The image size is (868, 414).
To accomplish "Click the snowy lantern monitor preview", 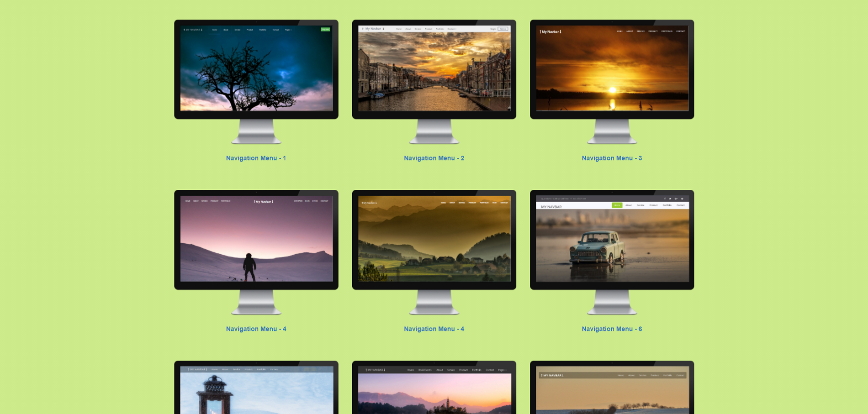I will click(x=256, y=388).
